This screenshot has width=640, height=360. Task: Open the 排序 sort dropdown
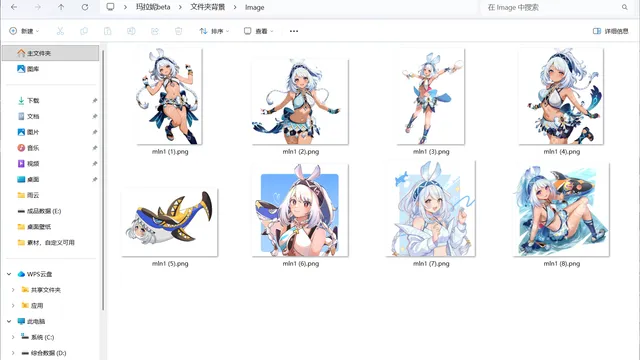(214, 31)
